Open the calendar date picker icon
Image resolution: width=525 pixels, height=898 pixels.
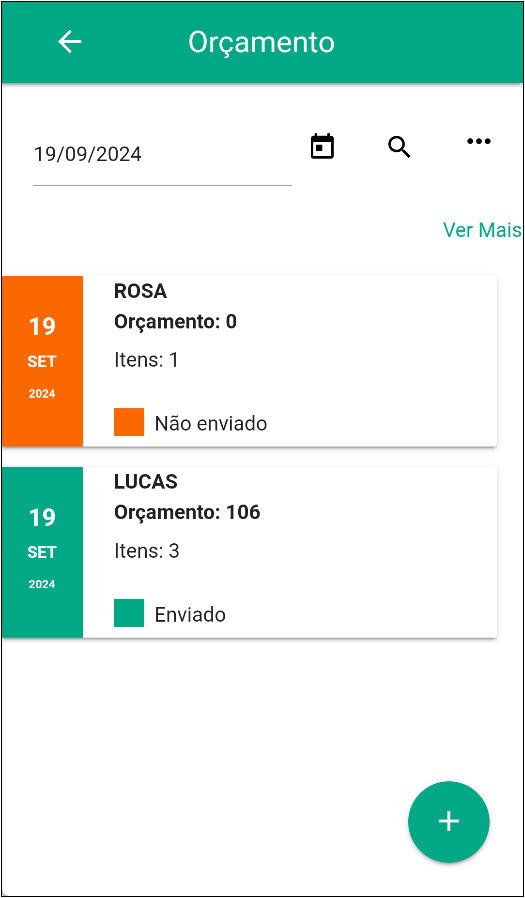(322, 146)
